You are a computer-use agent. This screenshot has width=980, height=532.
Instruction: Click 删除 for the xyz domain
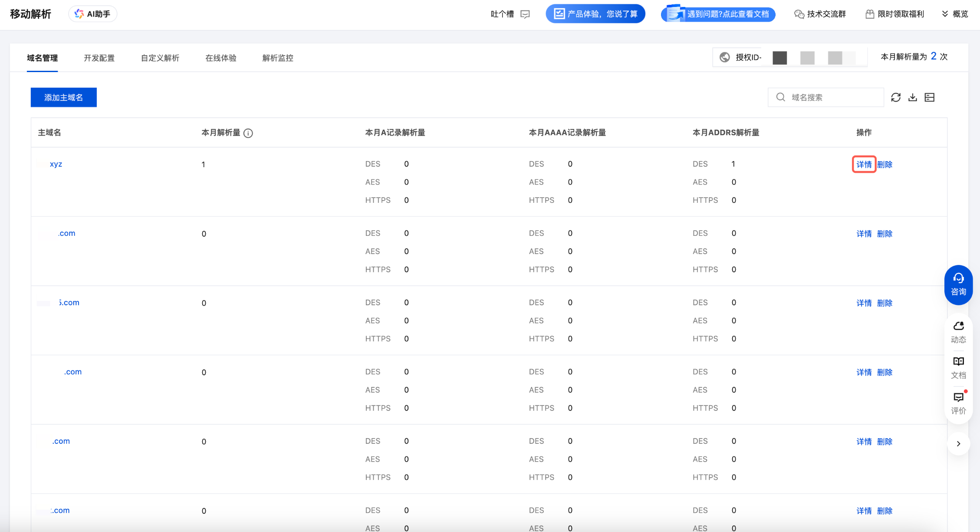click(885, 164)
